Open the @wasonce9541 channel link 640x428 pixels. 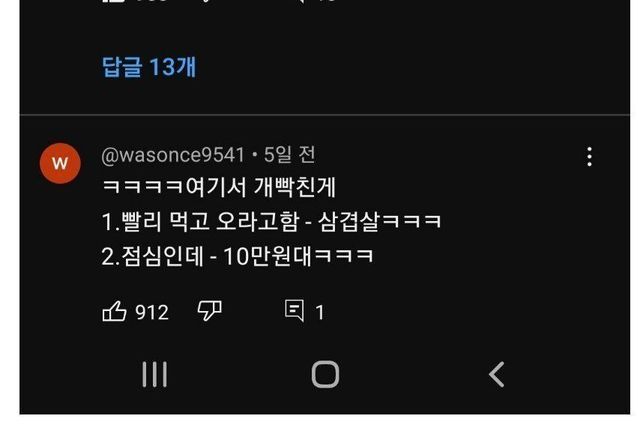pyautogui.click(x=173, y=155)
